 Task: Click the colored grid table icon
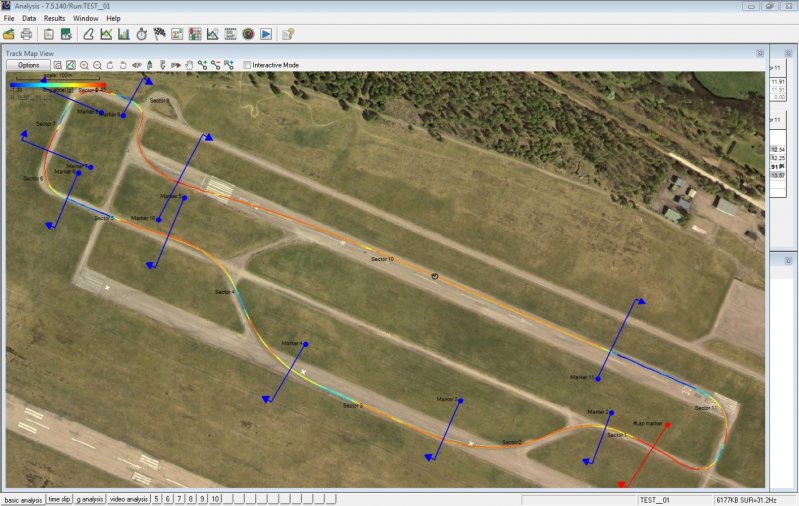coord(195,34)
